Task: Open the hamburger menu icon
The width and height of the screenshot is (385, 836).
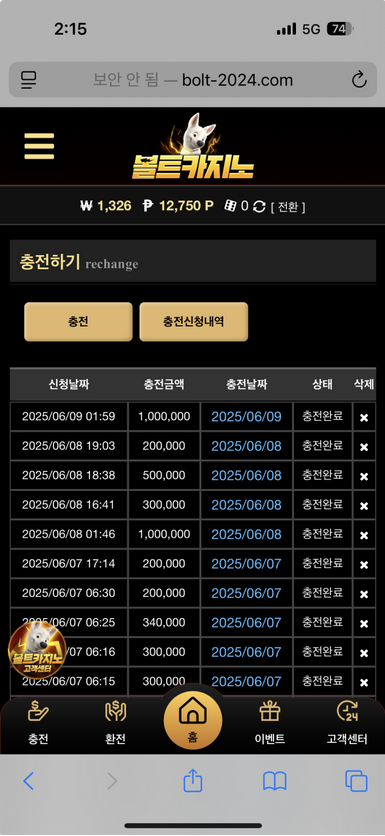Action: (39, 146)
